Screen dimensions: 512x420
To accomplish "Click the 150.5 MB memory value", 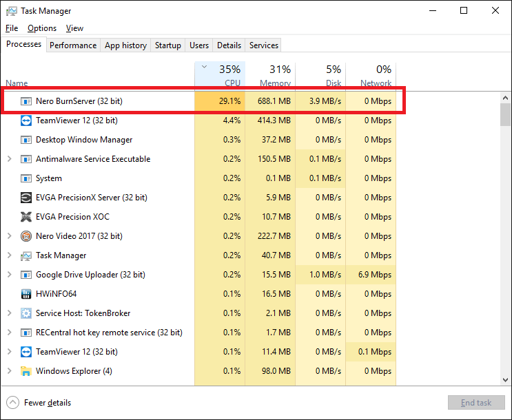I will (x=274, y=159).
